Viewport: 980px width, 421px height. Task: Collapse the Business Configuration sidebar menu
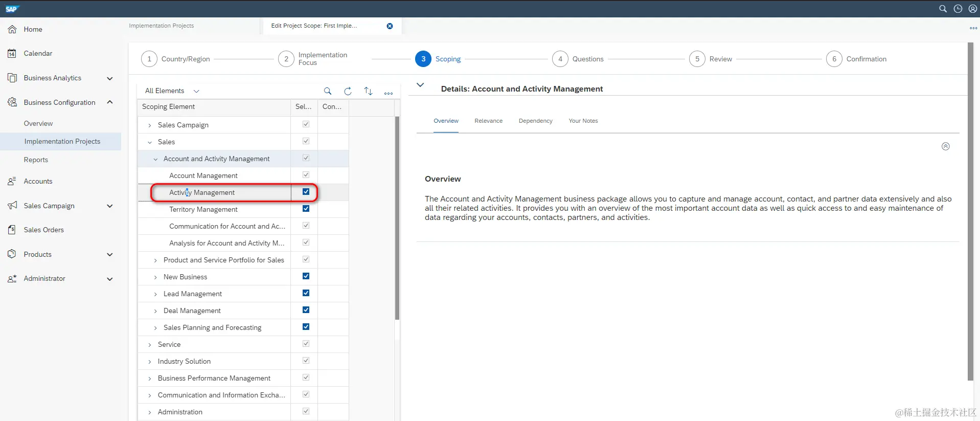pos(109,102)
